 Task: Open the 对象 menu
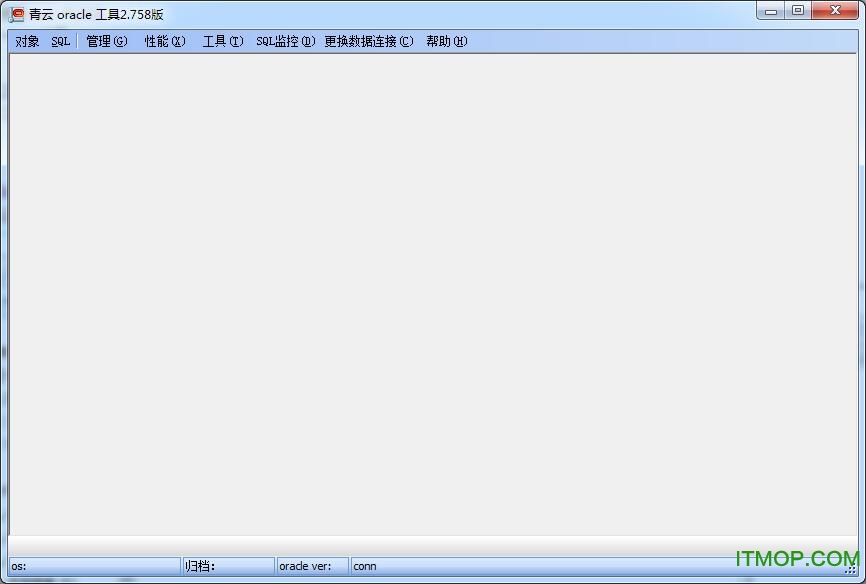(25, 41)
